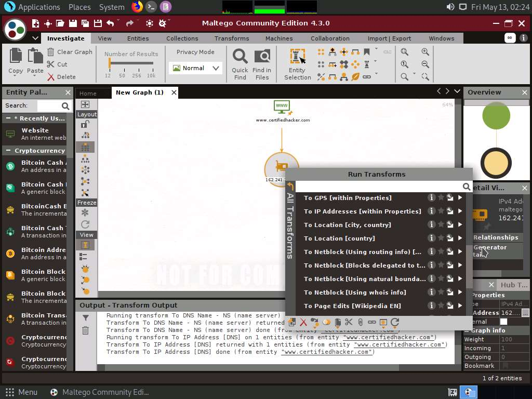532x399 pixels.
Task: Open the Entities ribbon tab
Action: (x=138, y=38)
